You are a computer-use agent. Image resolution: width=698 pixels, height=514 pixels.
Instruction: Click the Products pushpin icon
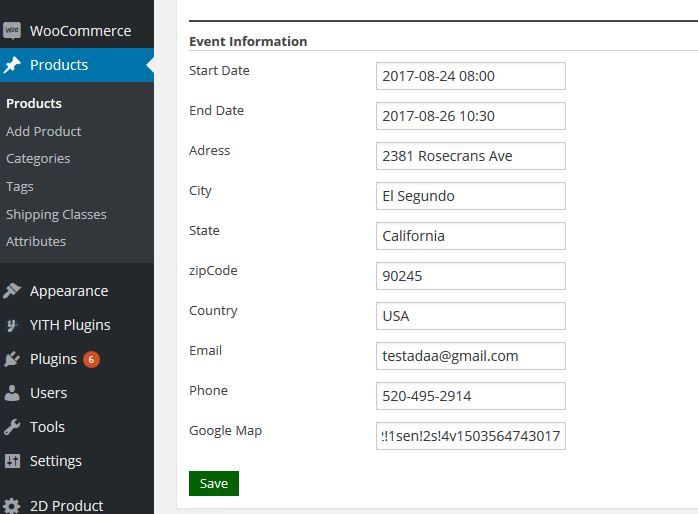12,65
